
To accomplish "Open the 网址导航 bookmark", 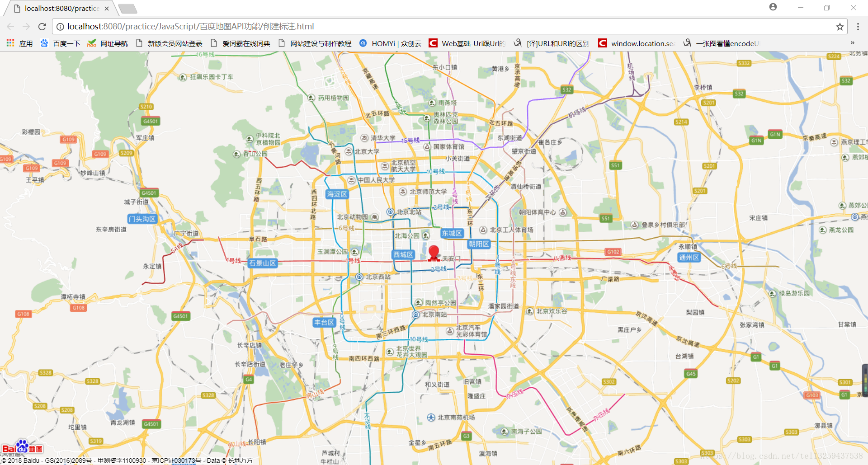I will (108, 43).
